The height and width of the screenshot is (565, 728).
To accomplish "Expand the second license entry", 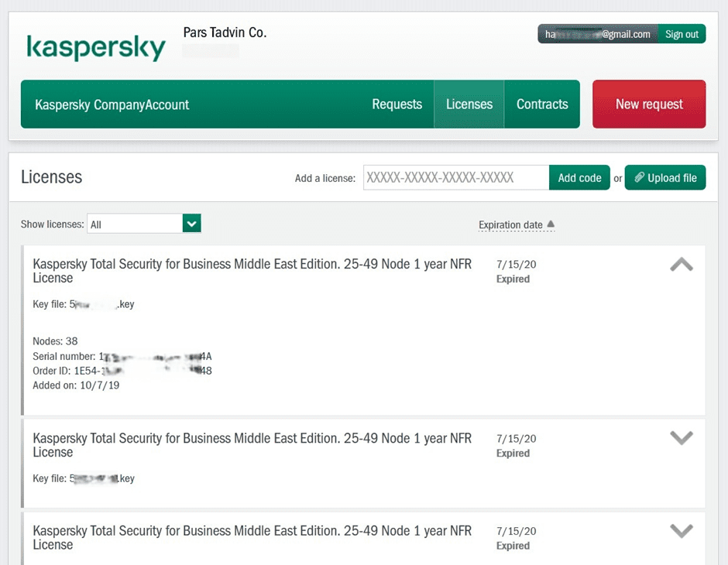I will (x=681, y=438).
